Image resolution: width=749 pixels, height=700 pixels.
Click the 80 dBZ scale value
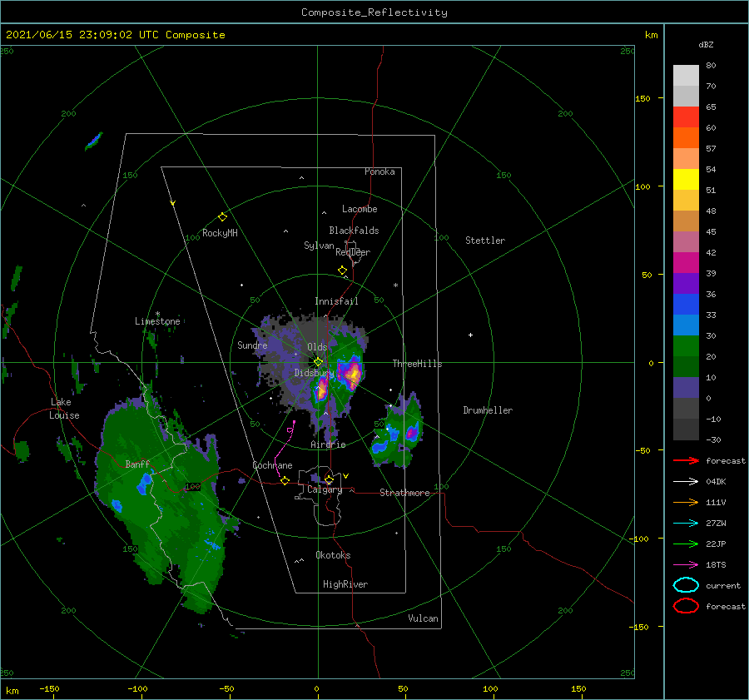pyautogui.click(x=711, y=66)
